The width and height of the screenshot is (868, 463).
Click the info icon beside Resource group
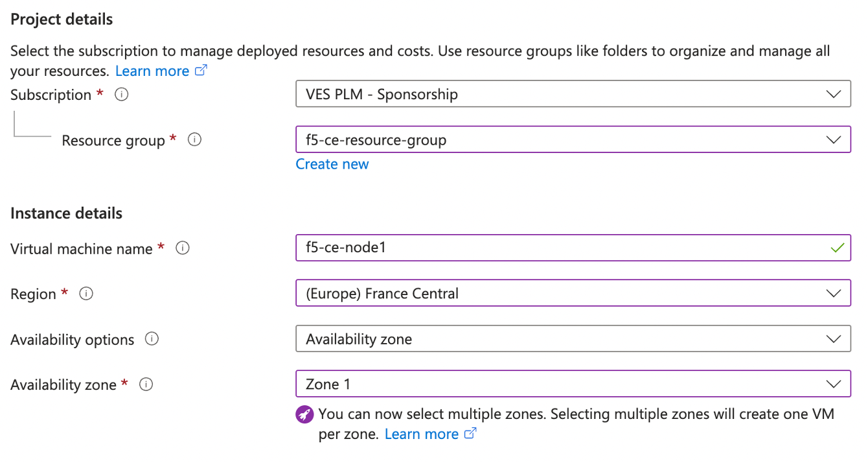194,139
